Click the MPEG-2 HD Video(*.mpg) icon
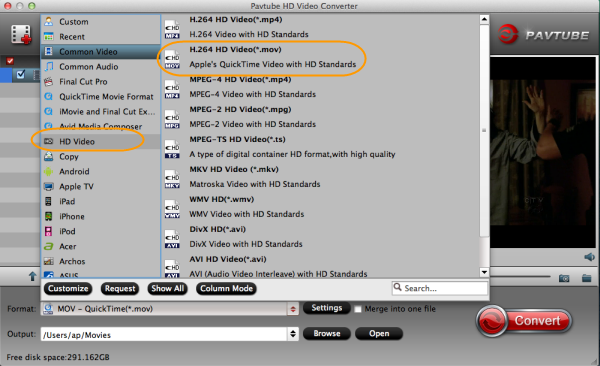This screenshot has height=366, width=600. (x=172, y=119)
